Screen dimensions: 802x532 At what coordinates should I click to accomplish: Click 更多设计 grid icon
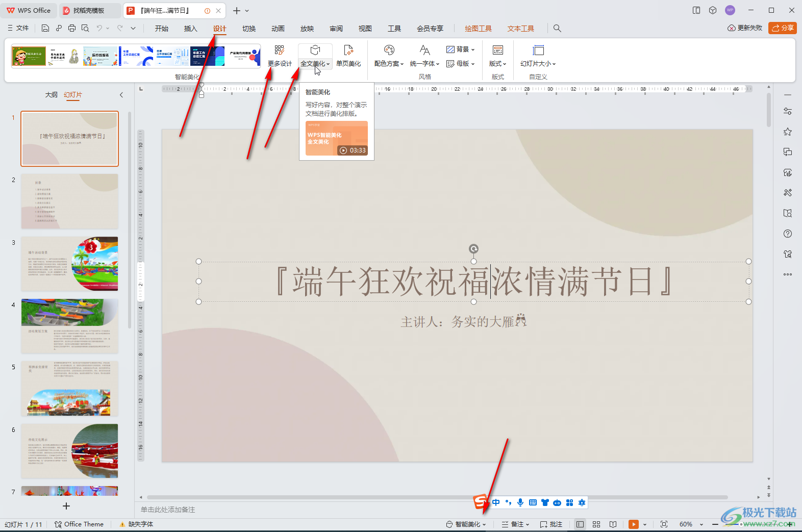pyautogui.click(x=279, y=50)
